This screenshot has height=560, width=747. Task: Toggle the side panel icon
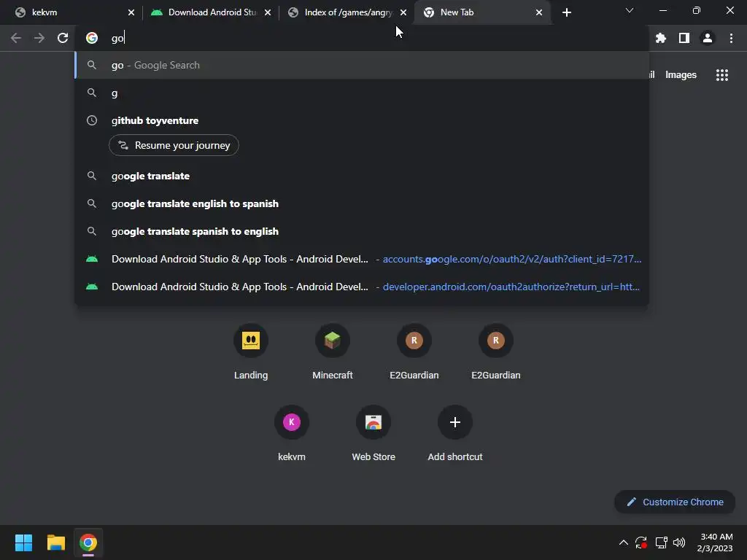pyautogui.click(x=684, y=38)
